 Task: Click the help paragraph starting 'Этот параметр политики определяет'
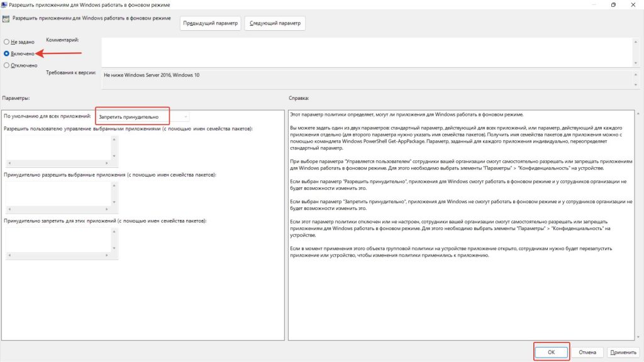click(x=407, y=114)
